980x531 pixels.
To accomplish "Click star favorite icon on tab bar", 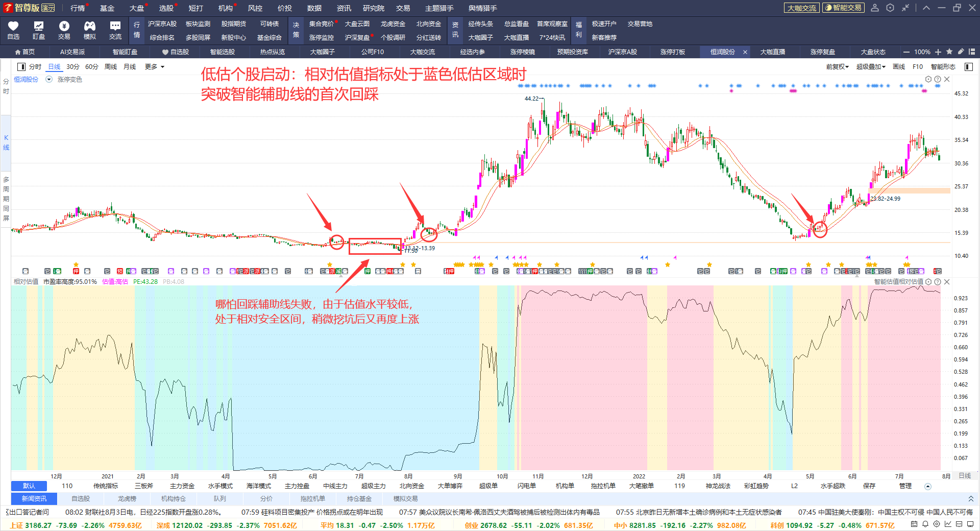I will (949, 52).
